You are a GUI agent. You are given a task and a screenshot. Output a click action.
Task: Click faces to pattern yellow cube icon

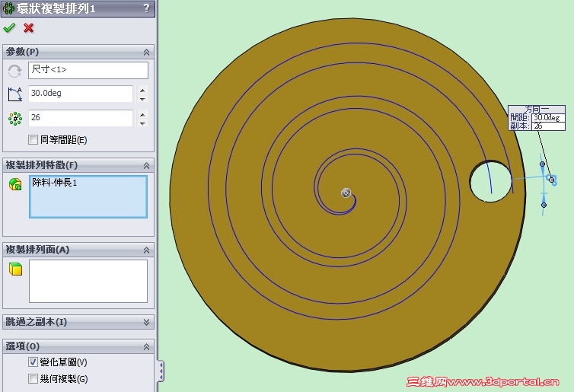coord(15,269)
